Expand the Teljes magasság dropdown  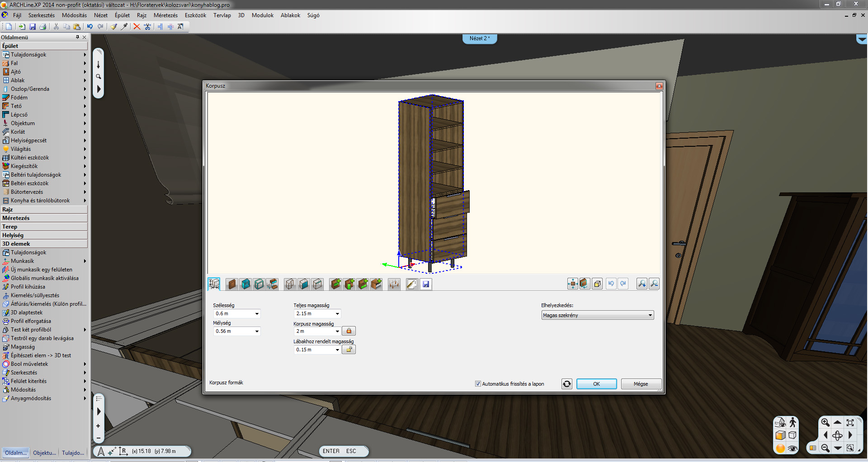337,314
